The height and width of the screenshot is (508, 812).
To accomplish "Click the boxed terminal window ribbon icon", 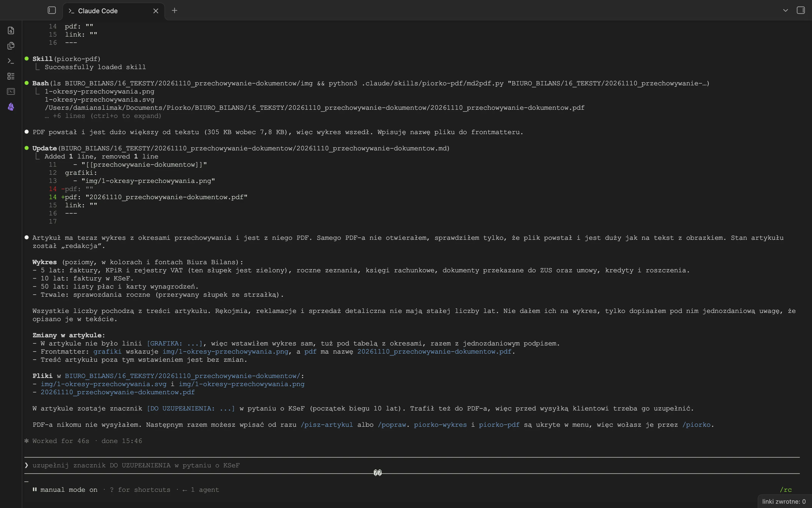I will coord(11,91).
